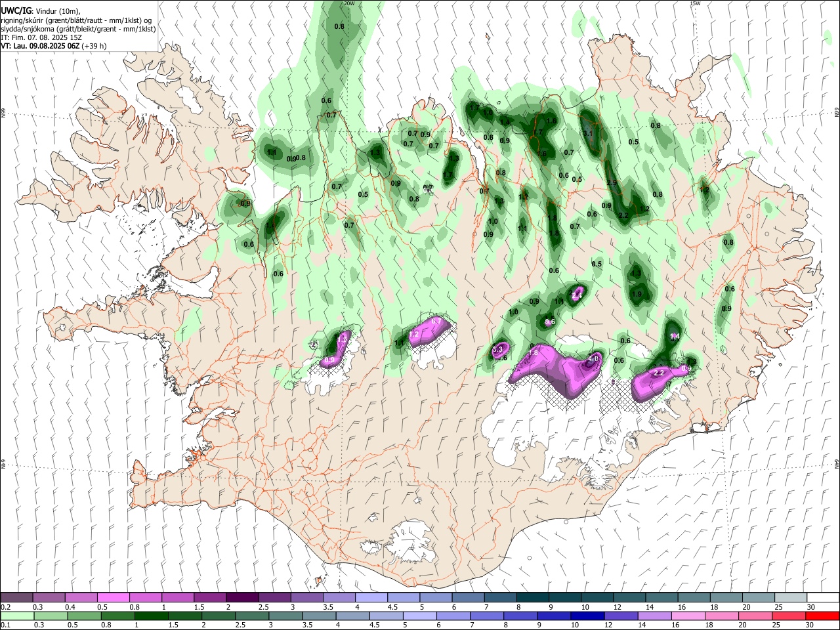
Task: Pick the upper legend swatch labeled 14
Action: tap(661, 597)
